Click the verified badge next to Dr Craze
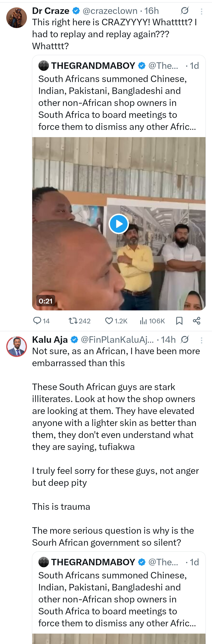The image size is (212, 644). coord(76,11)
